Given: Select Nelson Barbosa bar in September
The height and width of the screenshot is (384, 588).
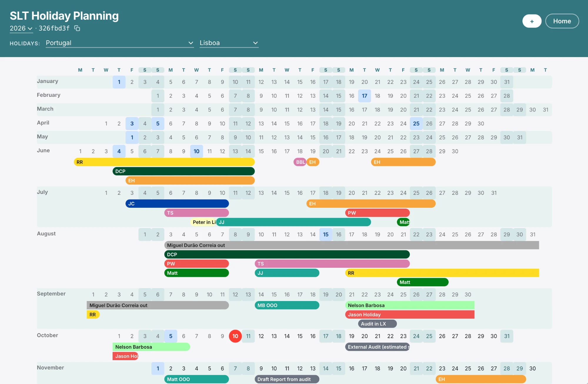Looking at the screenshot, I should 410,305.
